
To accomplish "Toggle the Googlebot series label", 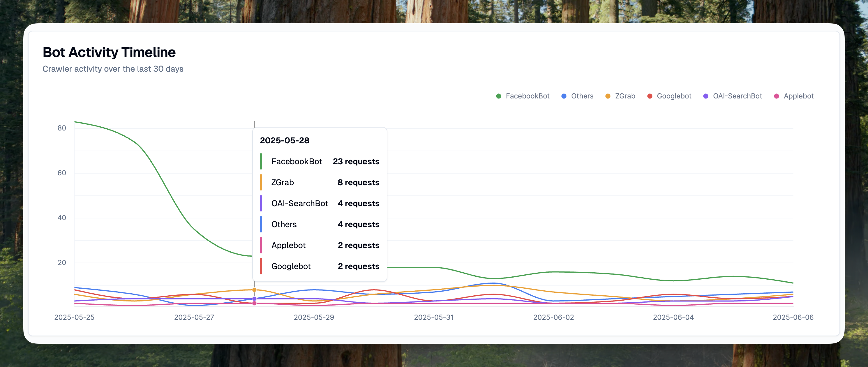I will click(674, 96).
